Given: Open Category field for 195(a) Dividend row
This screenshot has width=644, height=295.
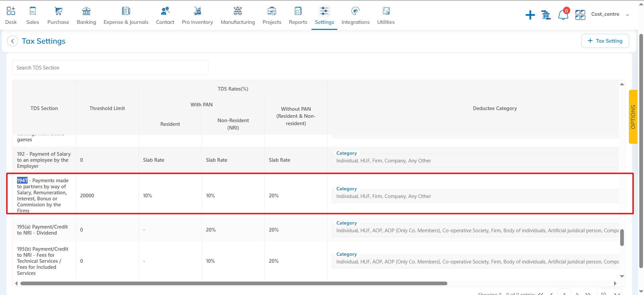Looking at the screenshot, I should tap(475, 231).
